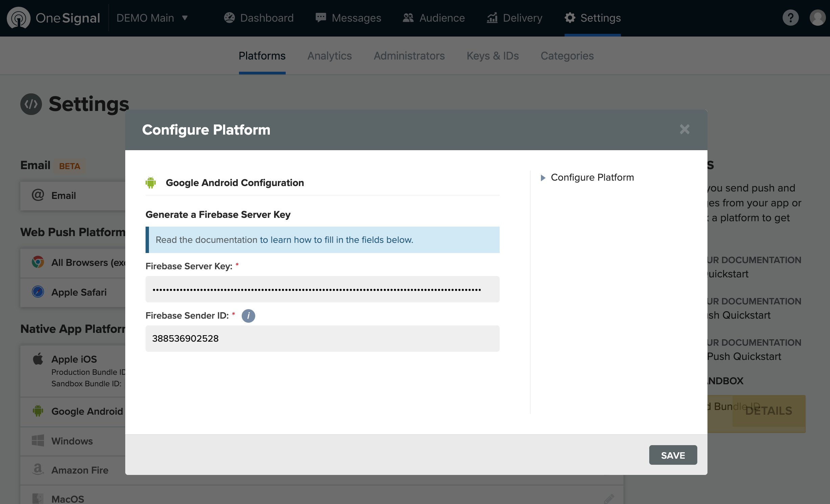The image size is (830, 504).
Task: Click the Apple Safari compass icon
Action: point(38,292)
